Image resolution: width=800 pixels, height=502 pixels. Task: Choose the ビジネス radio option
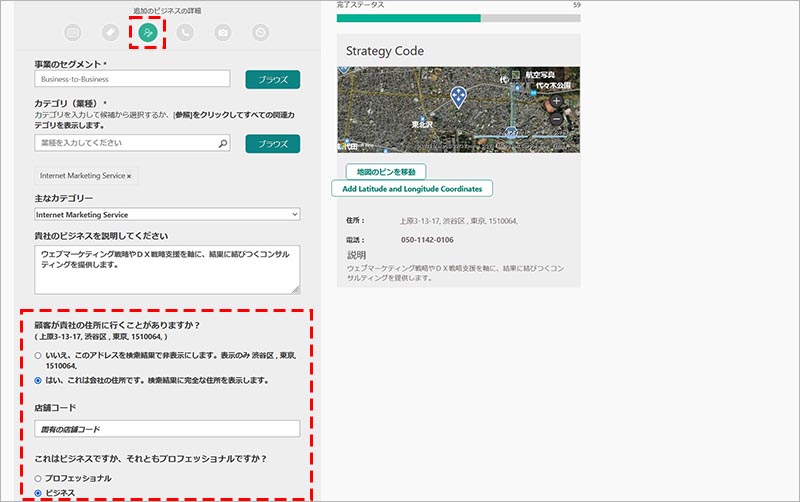[x=38, y=493]
